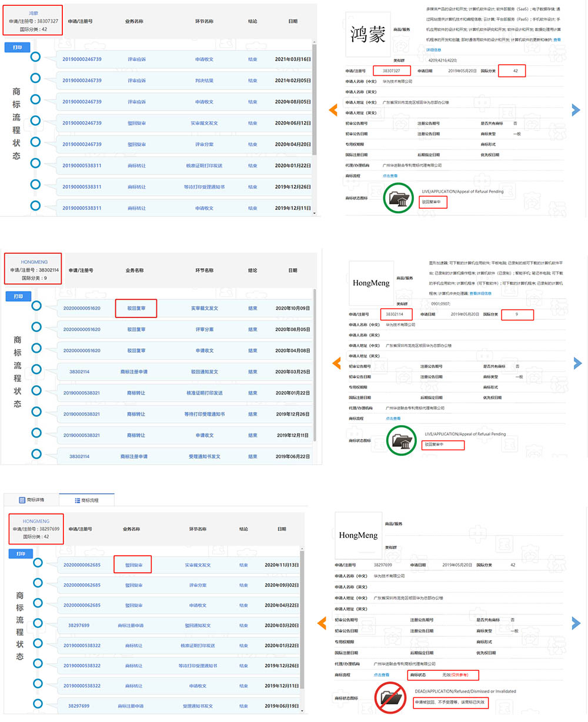The height and width of the screenshot is (722, 588).
Task: Open 查看详细信息 link in HongMeng class 9 goods list
Action: 480,293
